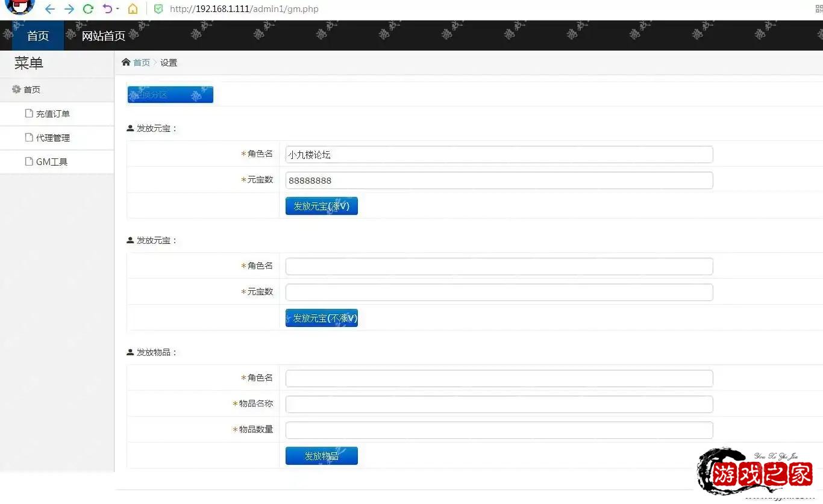The height and width of the screenshot is (504, 823).
Task: Reload the page with the refresh icon
Action: coord(88,9)
